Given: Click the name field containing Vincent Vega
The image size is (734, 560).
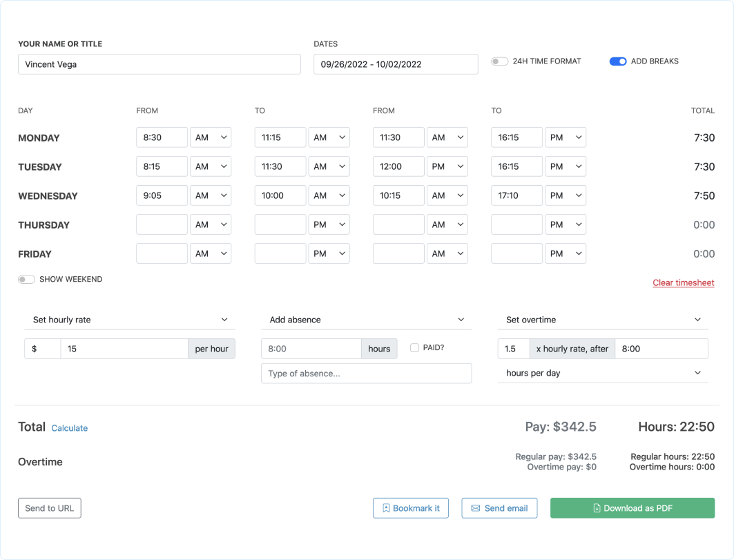Looking at the screenshot, I should [159, 64].
